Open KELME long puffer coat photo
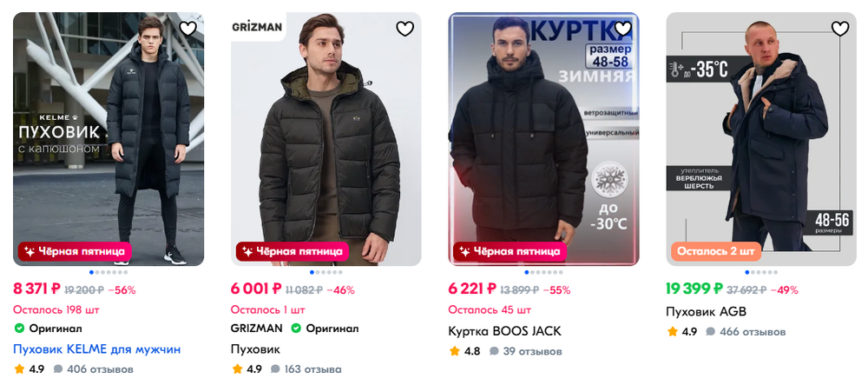 point(108,139)
